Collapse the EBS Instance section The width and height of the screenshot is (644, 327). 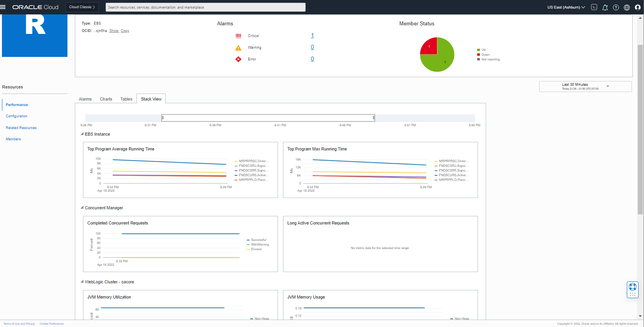[82, 134]
